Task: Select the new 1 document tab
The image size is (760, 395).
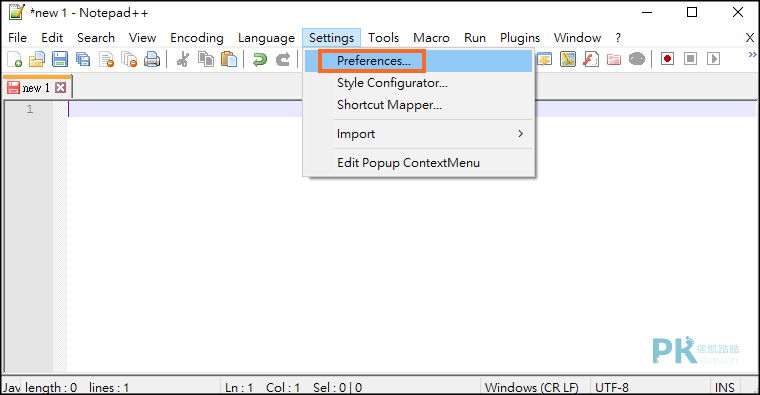Action: 37,88
